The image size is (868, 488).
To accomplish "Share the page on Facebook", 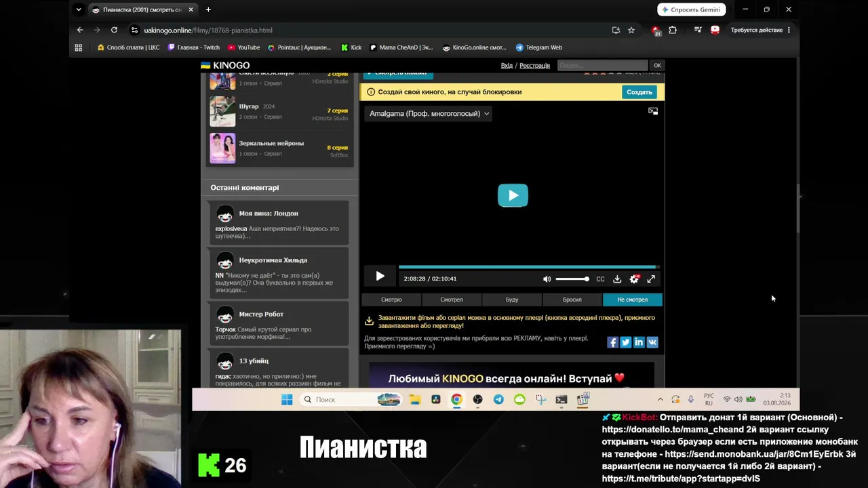I will click(612, 342).
